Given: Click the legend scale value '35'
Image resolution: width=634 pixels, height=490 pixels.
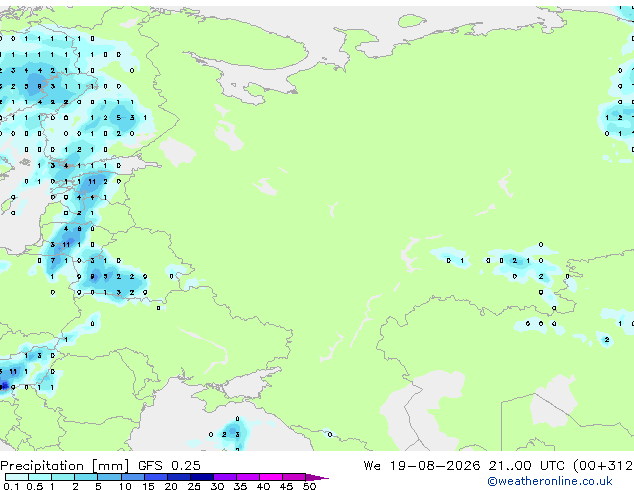Looking at the screenshot, I should pos(240,486).
